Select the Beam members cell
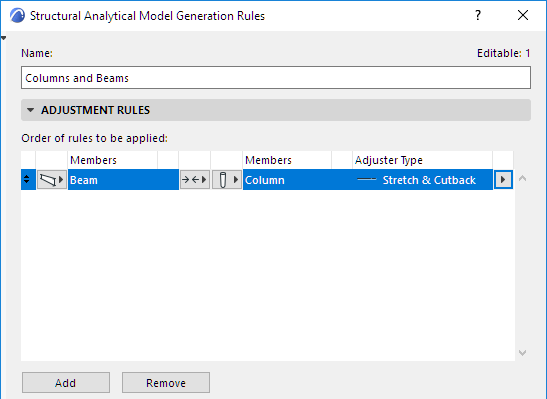 (x=123, y=180)
